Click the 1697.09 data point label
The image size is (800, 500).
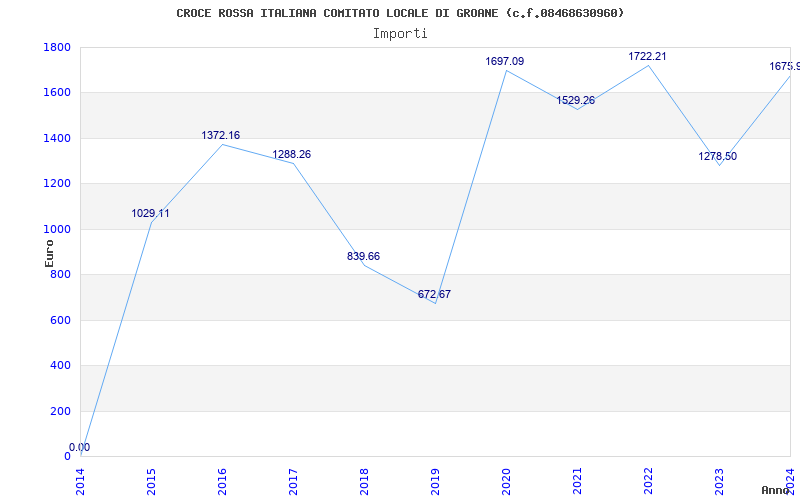(505, 61)
